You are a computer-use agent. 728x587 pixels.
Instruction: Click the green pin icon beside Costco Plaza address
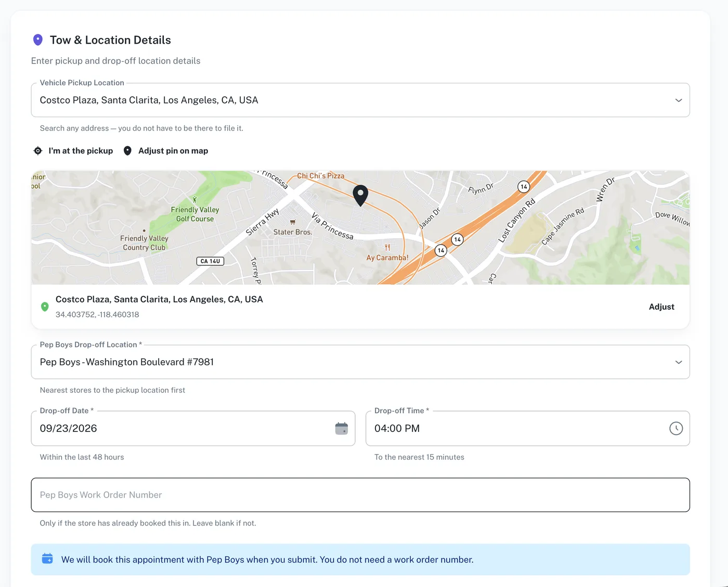(45, 307)
